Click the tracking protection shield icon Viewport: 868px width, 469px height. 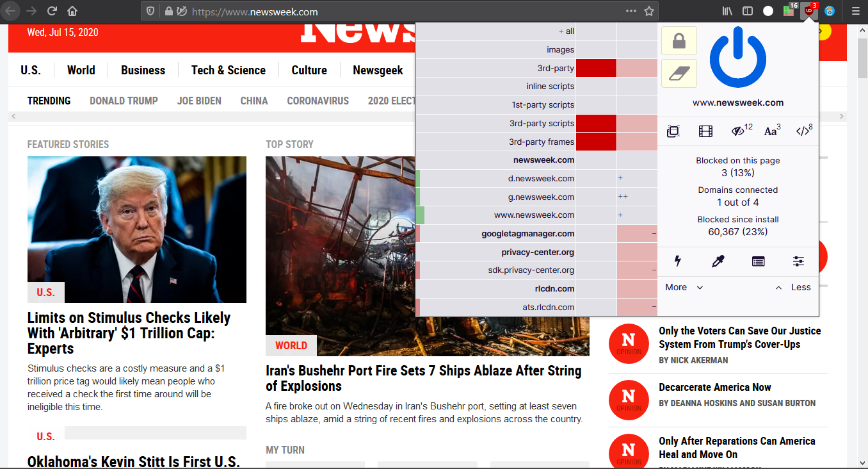point(151,11)
